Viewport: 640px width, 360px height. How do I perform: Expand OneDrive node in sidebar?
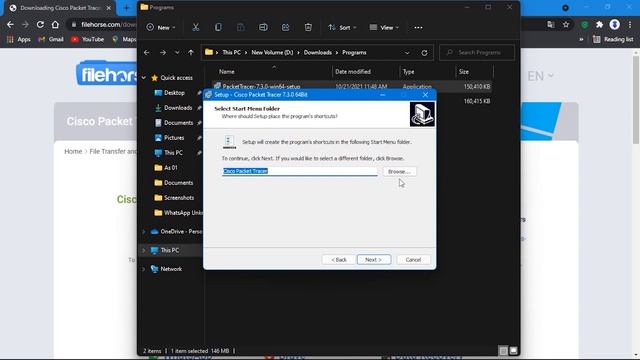coord(144,231)
